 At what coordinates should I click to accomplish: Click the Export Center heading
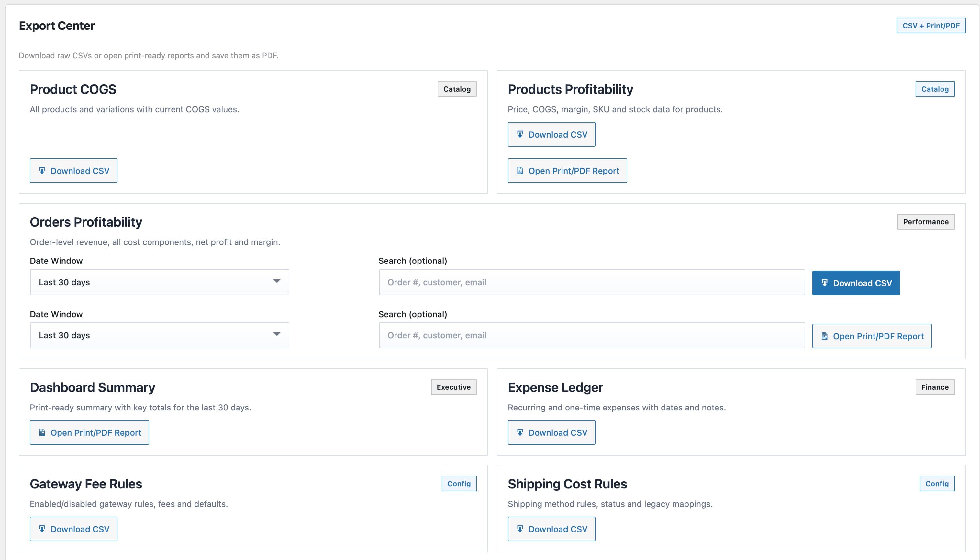[57, 25]
